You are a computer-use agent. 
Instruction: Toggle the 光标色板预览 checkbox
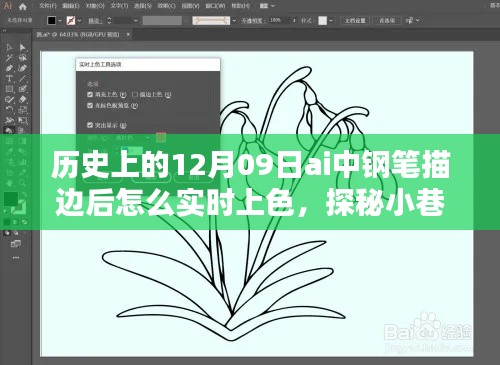coord(90,106)
